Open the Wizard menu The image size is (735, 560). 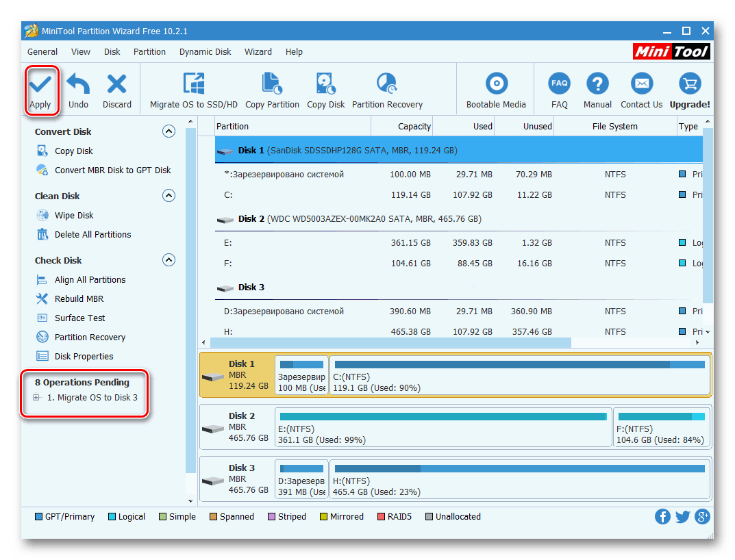coord(258,51)
